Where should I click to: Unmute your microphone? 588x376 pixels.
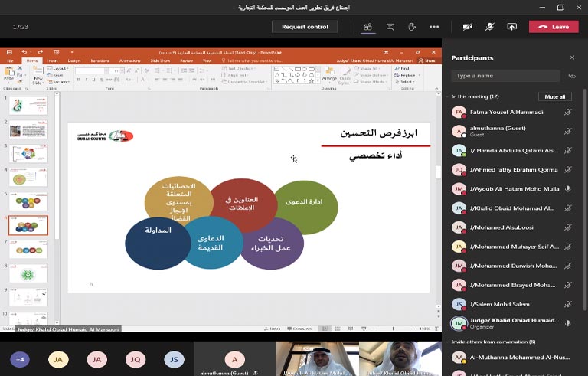(490, 27)
